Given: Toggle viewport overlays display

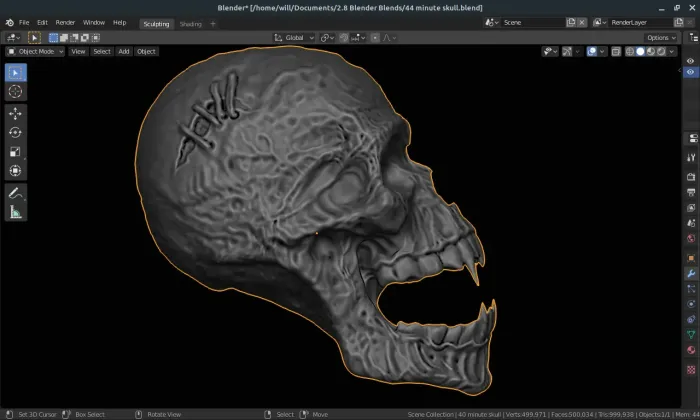Looking at the screenshot, I should coord(594,51).
